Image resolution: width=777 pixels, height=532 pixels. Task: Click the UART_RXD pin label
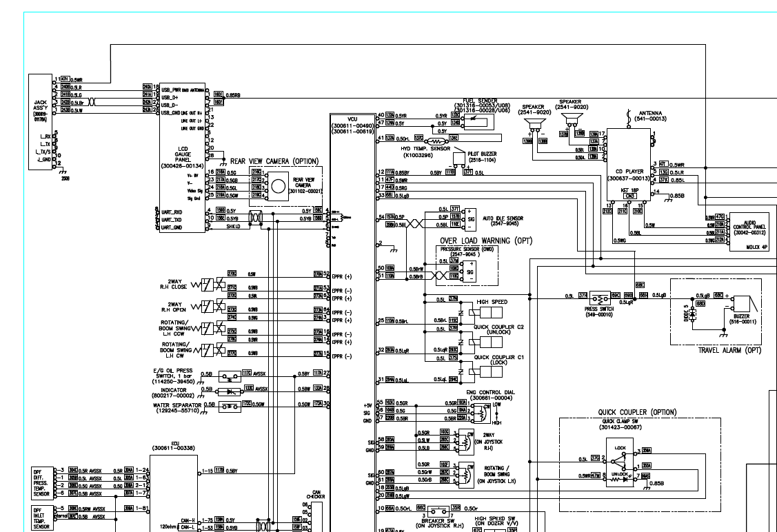(x=172, y=212)
